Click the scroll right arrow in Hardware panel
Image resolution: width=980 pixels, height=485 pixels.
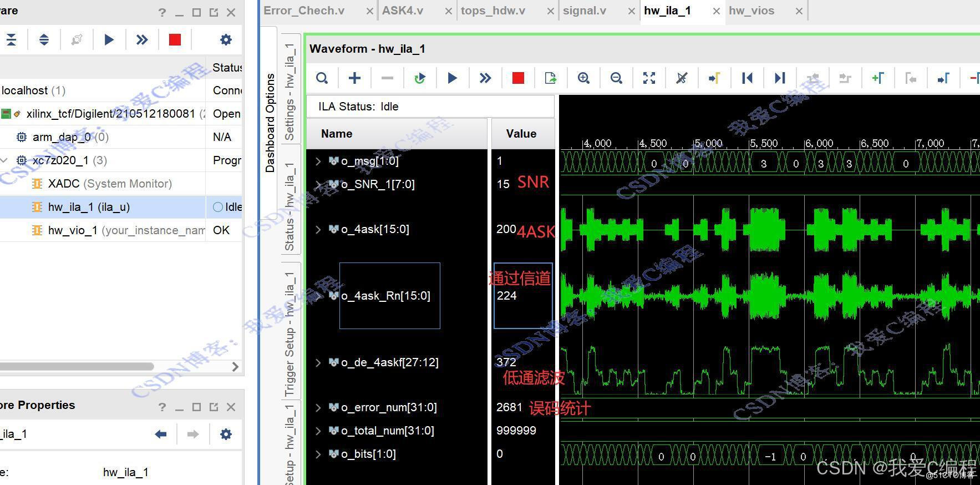pyautogui.click(x=235, y=367)
